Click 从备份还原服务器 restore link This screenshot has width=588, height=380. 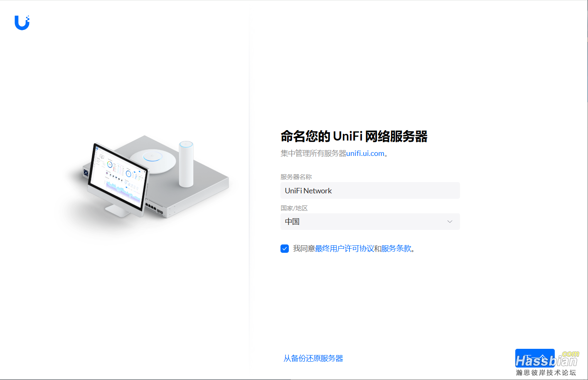(x=313, y=358)
